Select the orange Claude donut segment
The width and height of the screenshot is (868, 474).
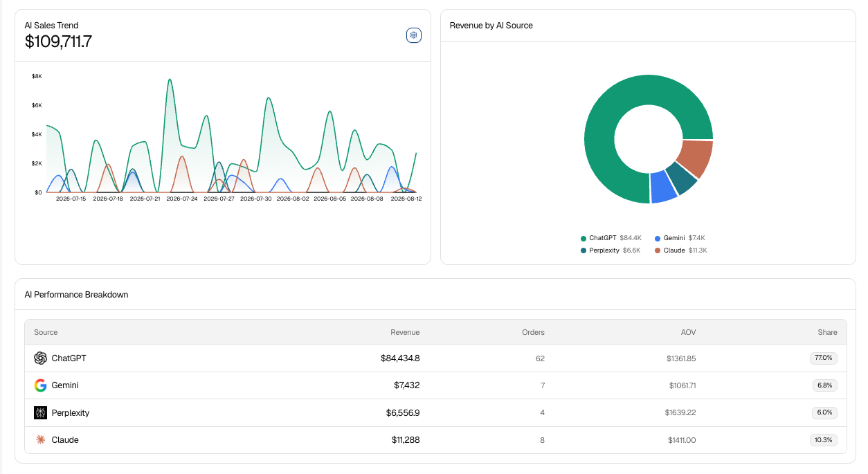pyautogui.click(x=696, y=158)
